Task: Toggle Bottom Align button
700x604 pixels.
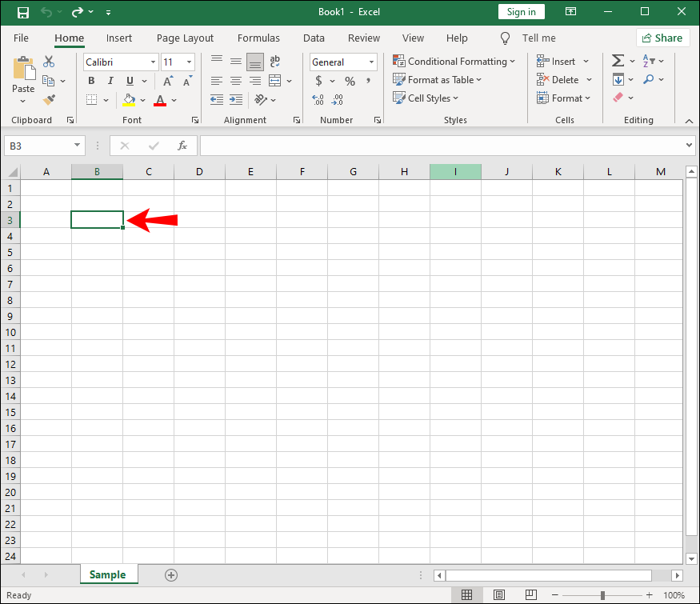Action: [255, 62]
